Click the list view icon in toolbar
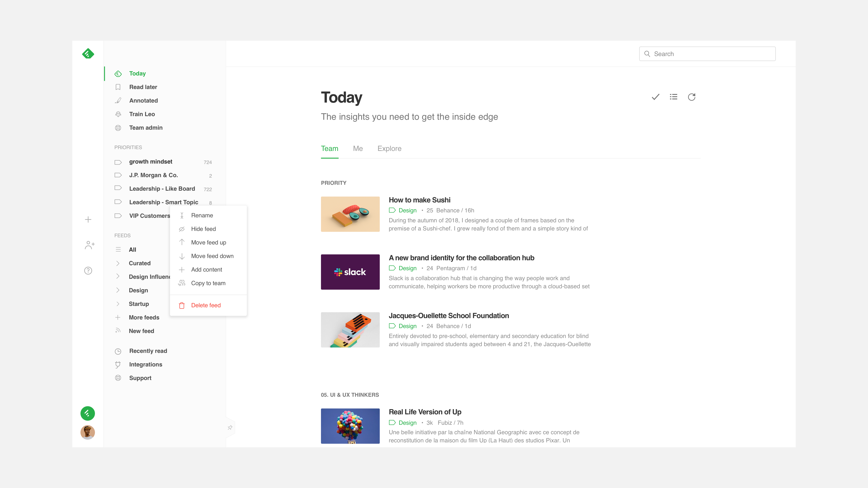The height and width of the screenshot is (488, 868). [x=673, y=96]
